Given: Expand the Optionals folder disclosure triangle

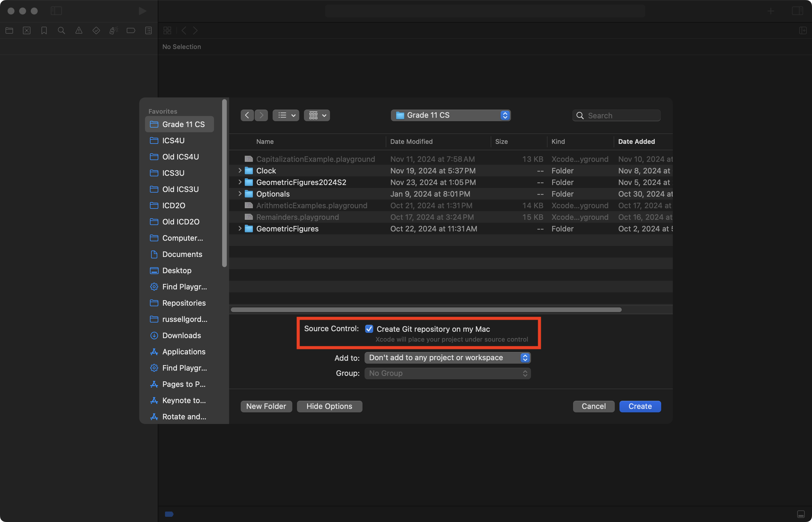Looking at the screenshot, I should (240, 193).
